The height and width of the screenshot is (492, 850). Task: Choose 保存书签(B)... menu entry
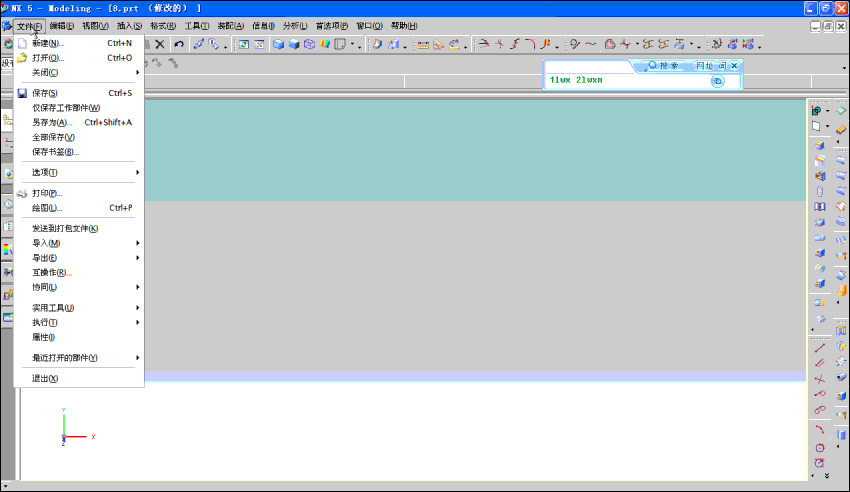[x=79, y=152]
